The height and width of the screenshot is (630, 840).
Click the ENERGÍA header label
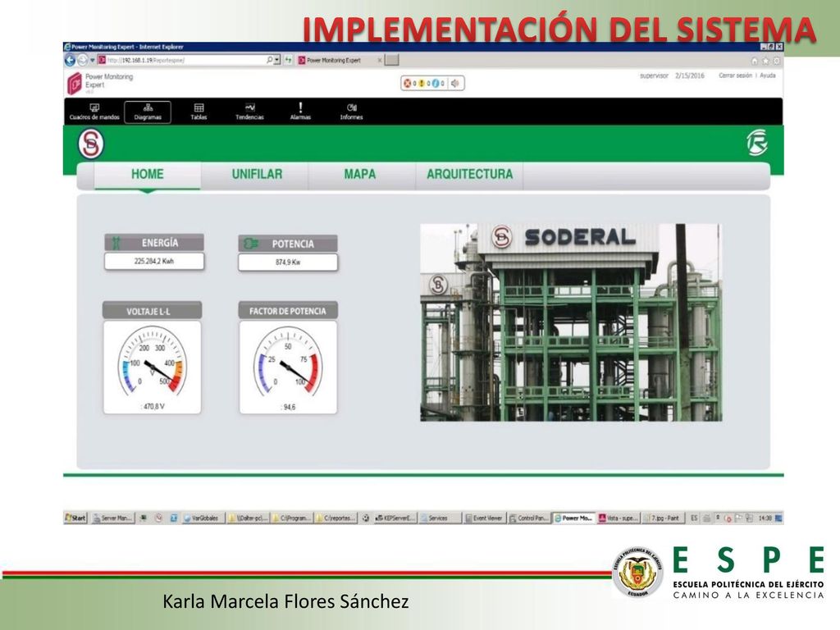coord(154,243)
